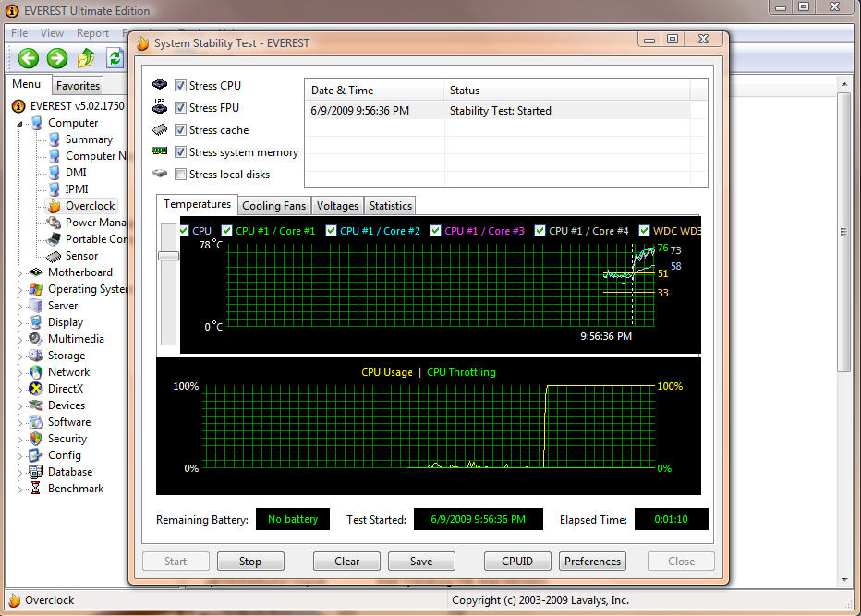This screenshot has height=616, width=861.
Task: Collapse the Computer tree node
Action: (x=19, y=124)
